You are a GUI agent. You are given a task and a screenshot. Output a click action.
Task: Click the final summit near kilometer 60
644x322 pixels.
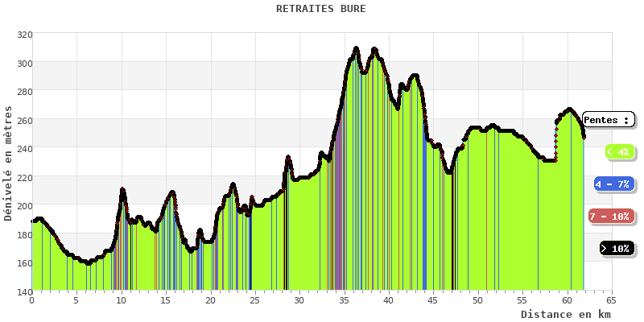569,109
